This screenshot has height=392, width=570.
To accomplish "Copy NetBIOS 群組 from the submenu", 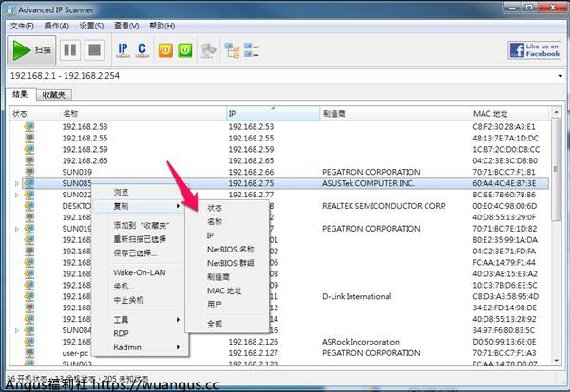I will click(227, 263).
